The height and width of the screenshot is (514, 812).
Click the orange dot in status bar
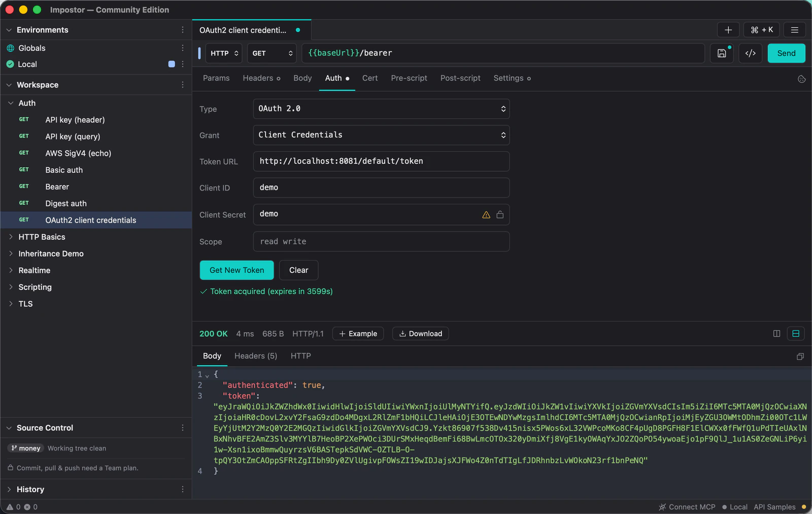(x=804, y=507)
